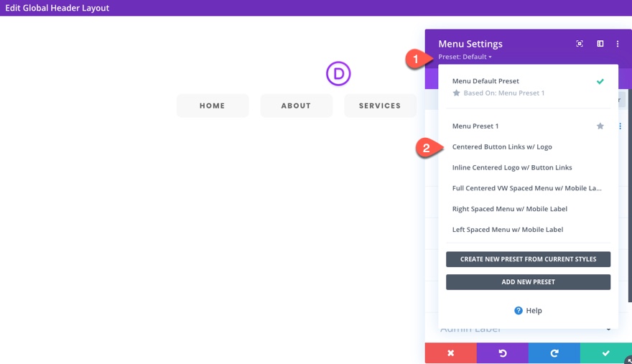Expand the Admin Label section arrow

click(x=608, y=330)
